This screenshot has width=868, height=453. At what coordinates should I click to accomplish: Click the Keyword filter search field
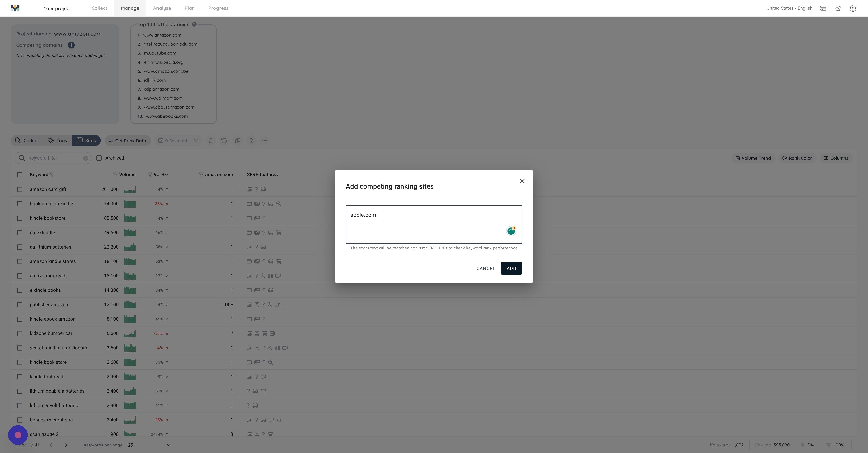53,158
